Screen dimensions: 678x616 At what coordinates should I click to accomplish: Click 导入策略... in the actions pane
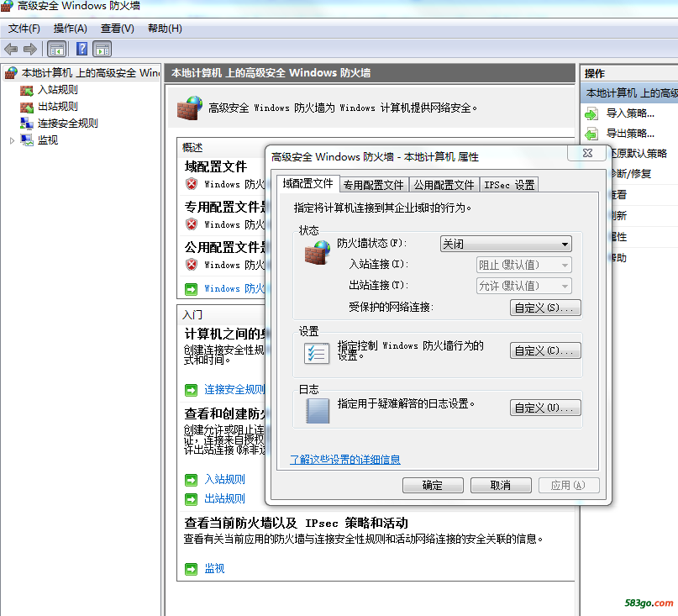click(x=630, y=113)
